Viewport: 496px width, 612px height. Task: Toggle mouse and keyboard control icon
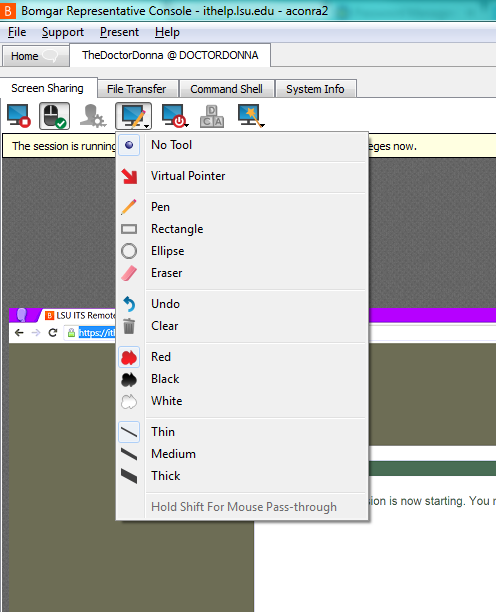(x=54, y=116)
